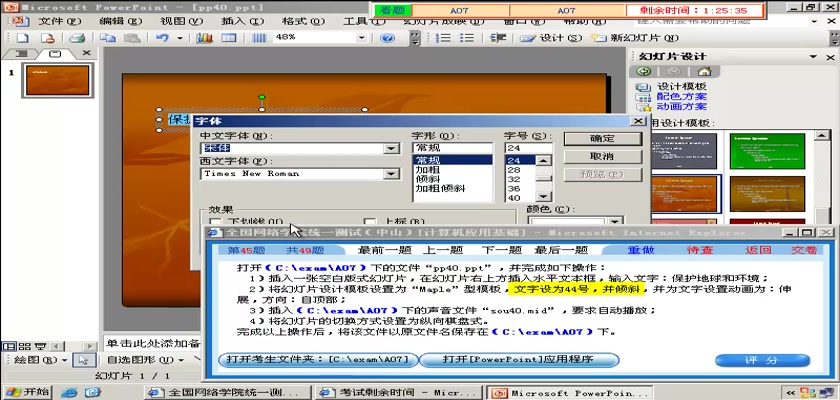Toggle the Underline effect checkbox
840x400 pixels.
215,222
